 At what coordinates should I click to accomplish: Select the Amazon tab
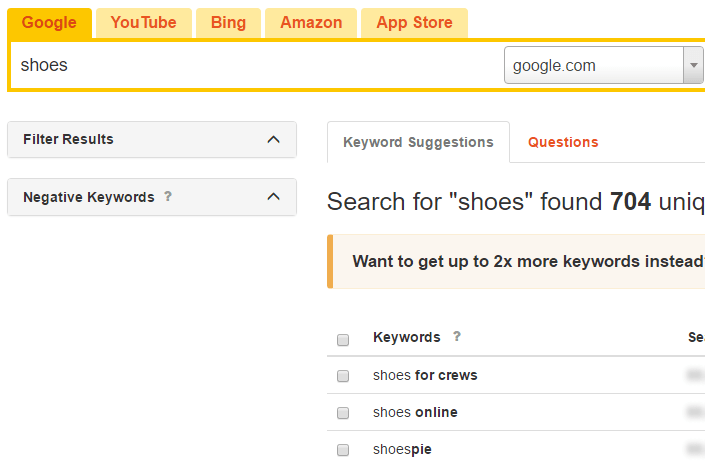coord(311,23)
